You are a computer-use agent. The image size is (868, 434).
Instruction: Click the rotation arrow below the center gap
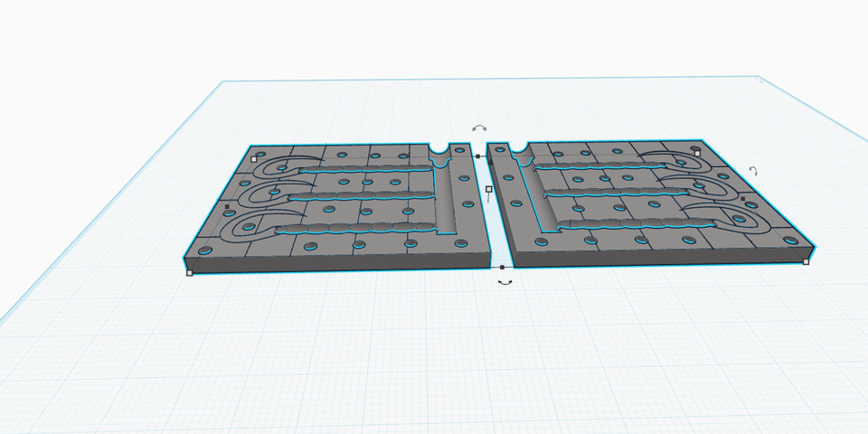click(x=505, y=283)
